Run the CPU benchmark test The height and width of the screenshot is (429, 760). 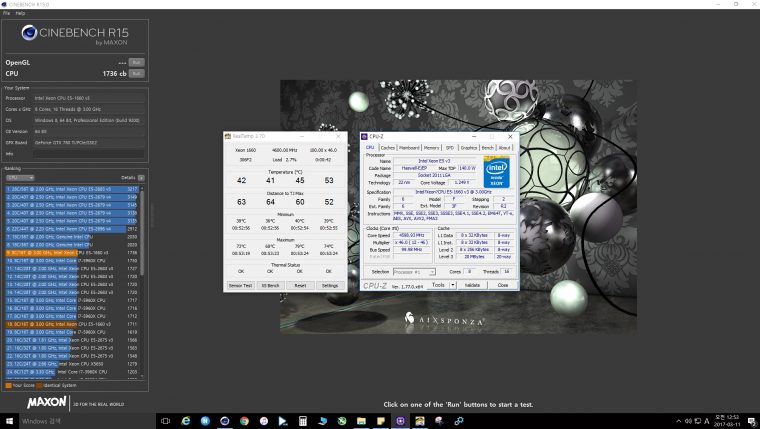(137, 74)
